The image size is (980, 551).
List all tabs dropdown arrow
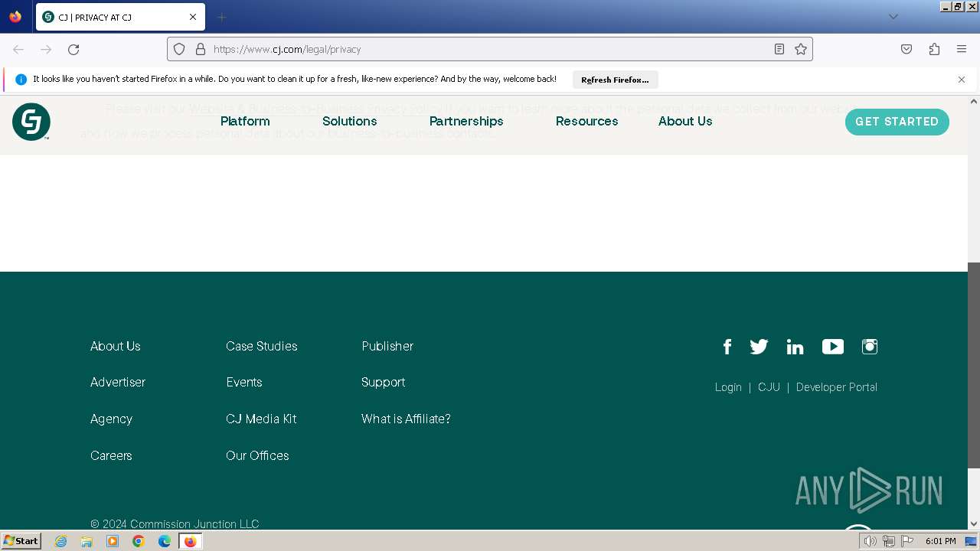pyautogui.click(x=893, y=17)
